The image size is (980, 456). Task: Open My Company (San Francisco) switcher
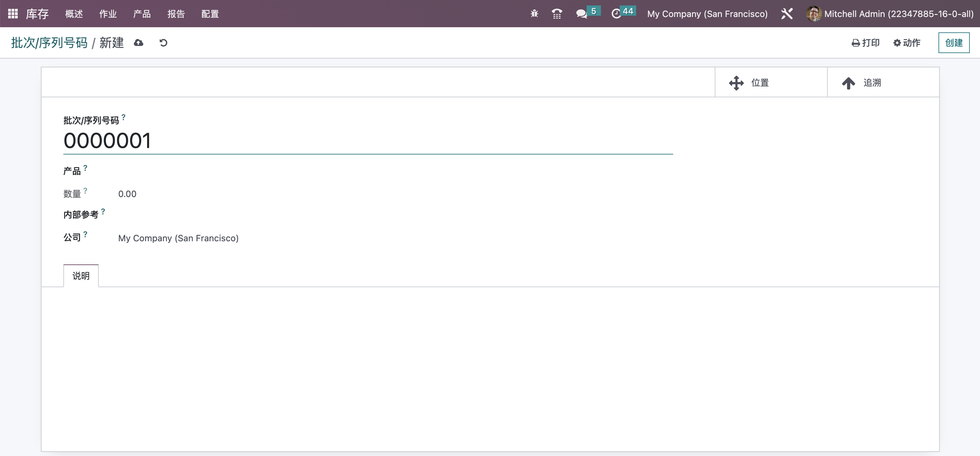coord(707,14)
